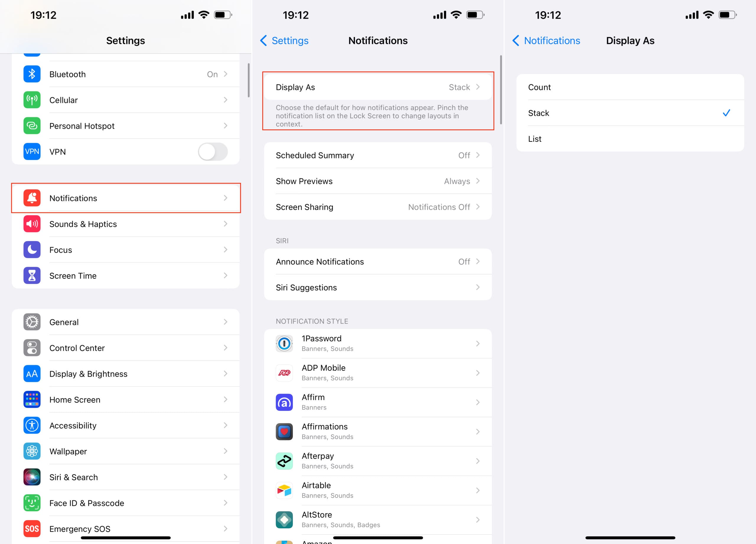Open the Screen Time settings
Image resolution: width=756 pixels, height=544 pixels.
126,275
